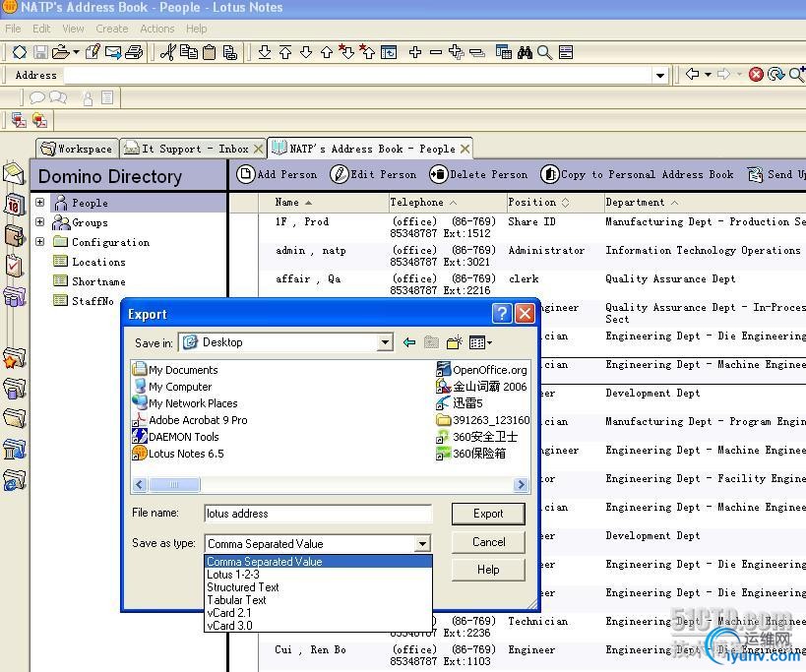Click the Print toolbar icon
The image size is (806, 672).
coord(134,52)
